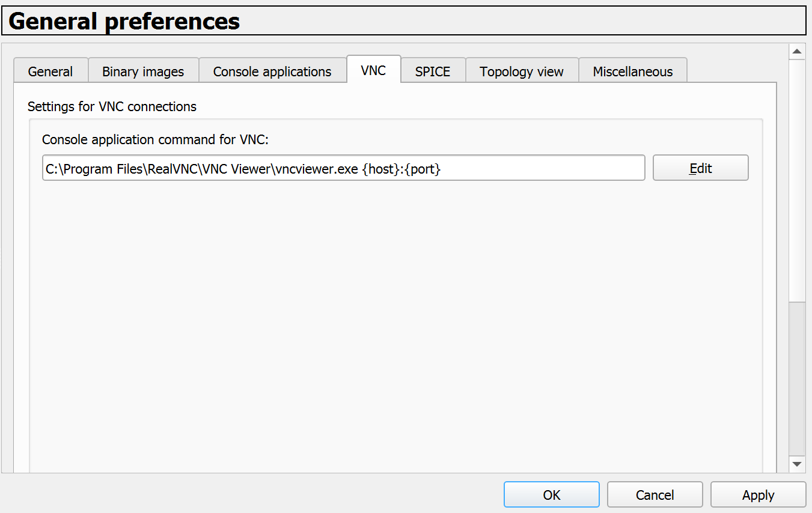812x513 pixels.
Task: Cancel the preferences dialog
Action: click(655, 495)
